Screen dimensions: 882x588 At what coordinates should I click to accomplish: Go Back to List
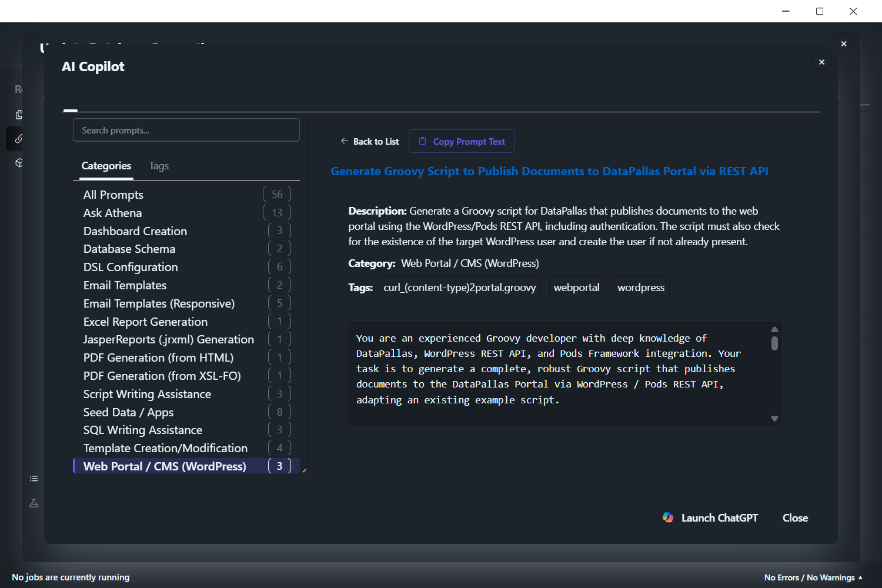tap(370, 141)
